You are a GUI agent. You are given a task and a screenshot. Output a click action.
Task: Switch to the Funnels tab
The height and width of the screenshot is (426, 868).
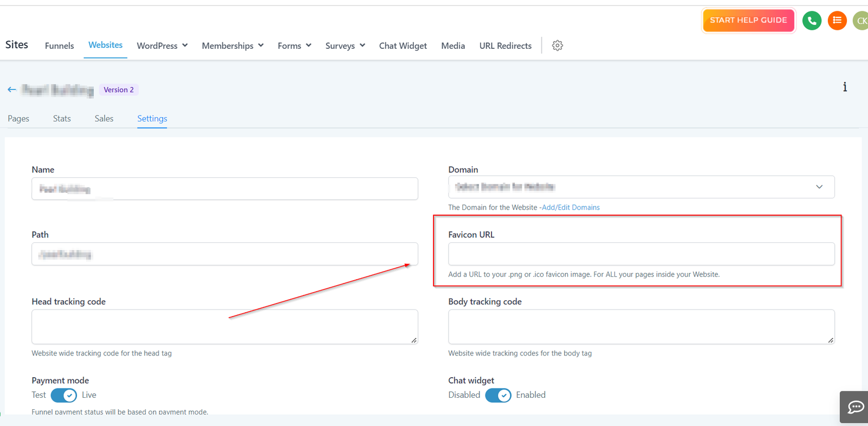[x=59, y=46]
